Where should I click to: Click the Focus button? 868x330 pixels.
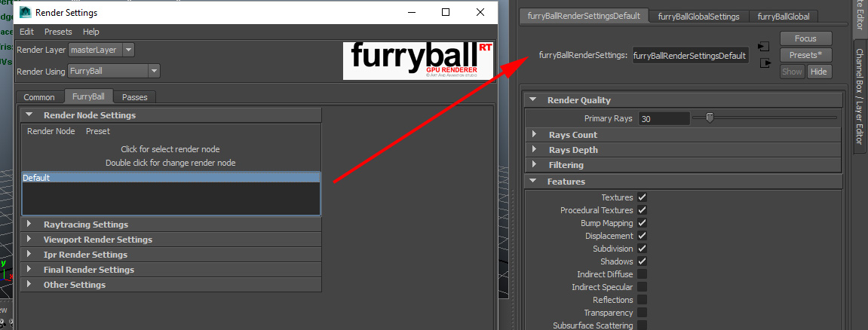tap(805, 38)
